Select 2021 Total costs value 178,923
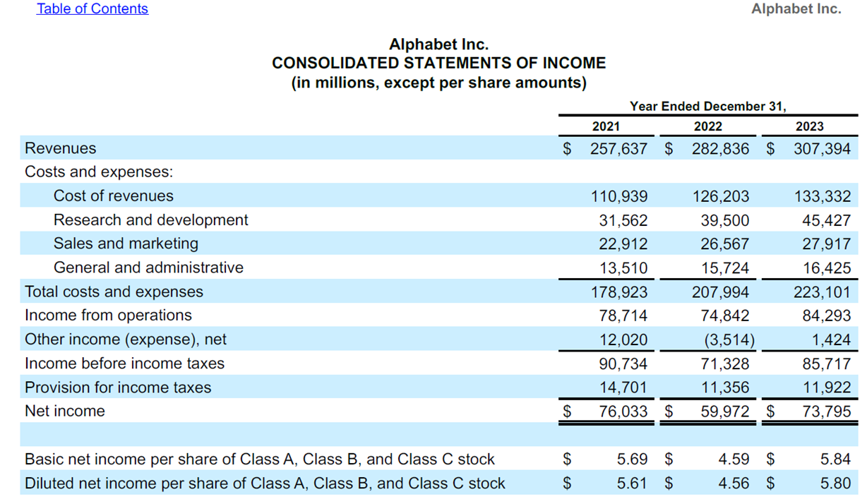The image size is (867, 504). pyautogui.click(x=619, y=292)
